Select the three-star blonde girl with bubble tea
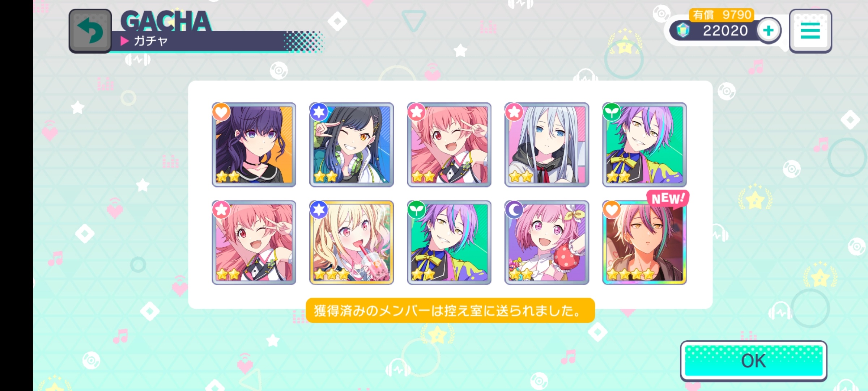 (x=352, y=243)
